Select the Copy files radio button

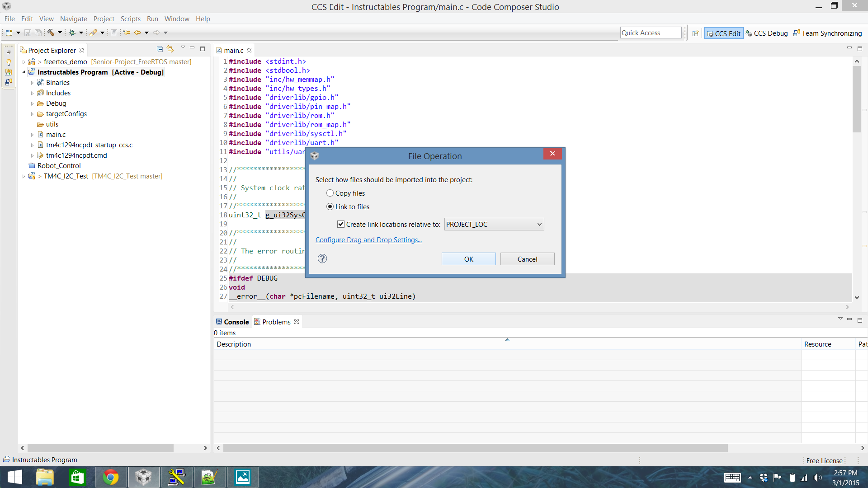click(330, 193)
